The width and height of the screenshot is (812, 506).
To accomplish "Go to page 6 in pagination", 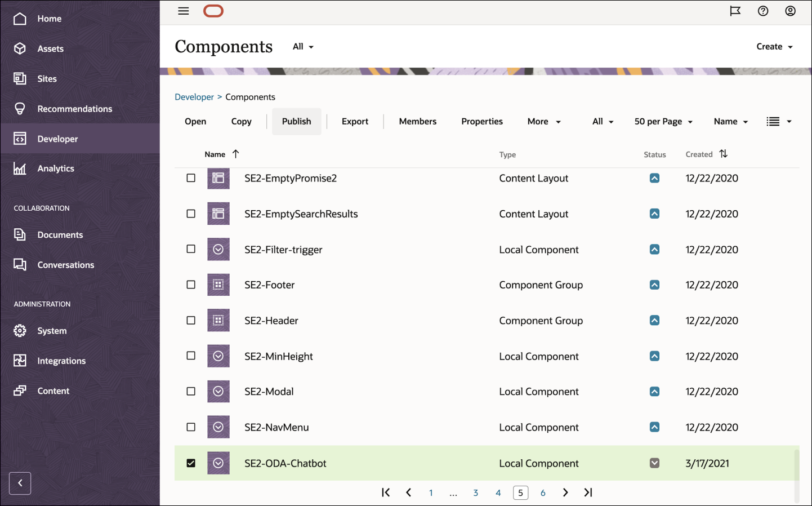I will point(543,492).
